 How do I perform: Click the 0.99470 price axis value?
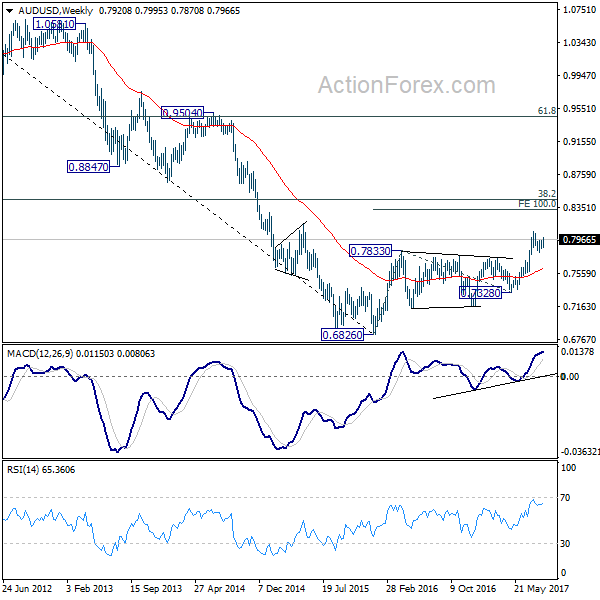(579, 75)
